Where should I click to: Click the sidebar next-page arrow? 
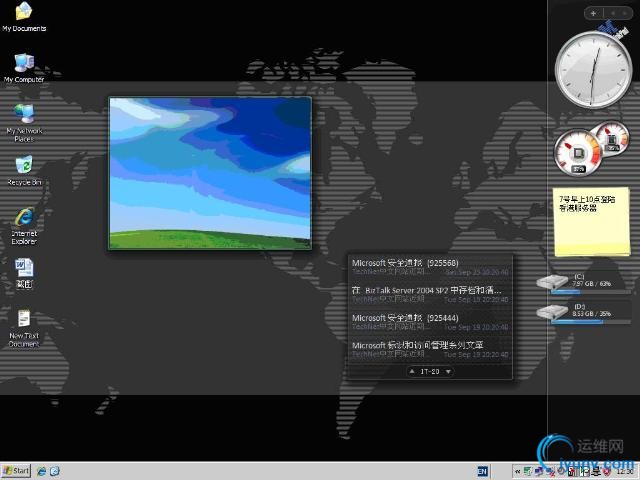click(624, 13)
